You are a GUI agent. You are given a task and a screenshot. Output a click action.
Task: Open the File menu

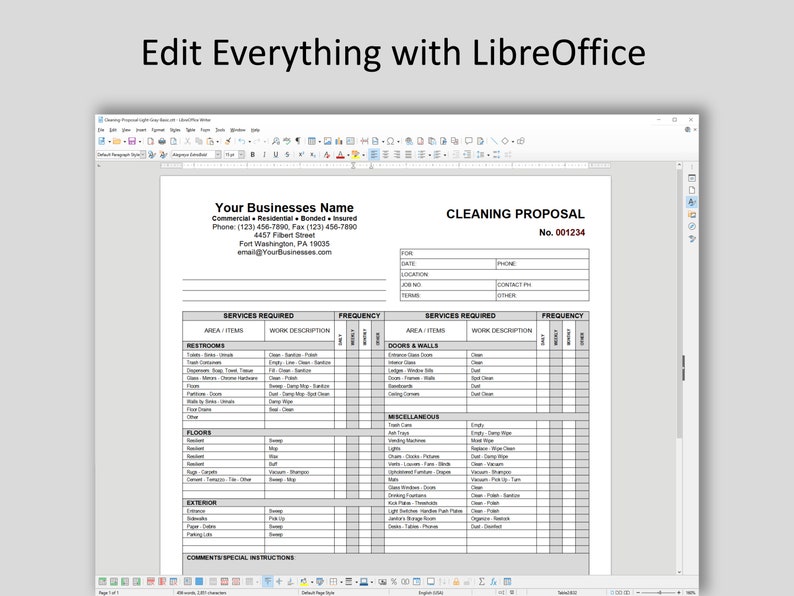101,130
